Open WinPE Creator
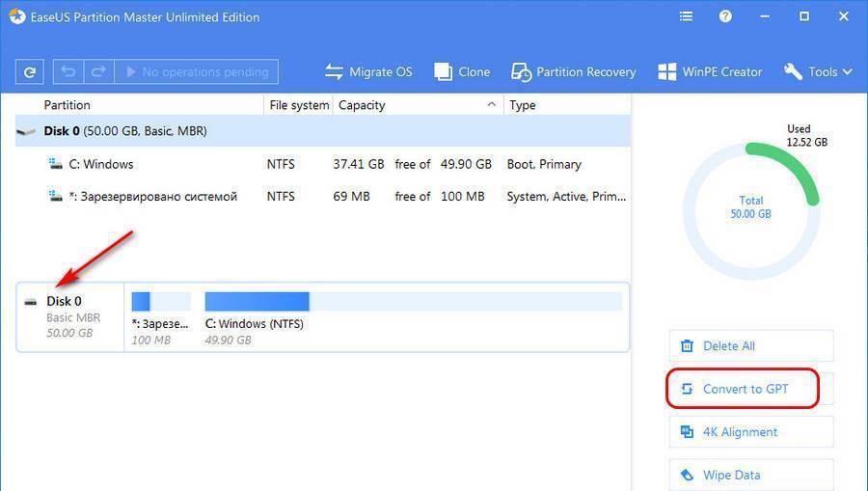Image resolution: width=868 pixels, height=491 pixels. [x=710, y=71]
